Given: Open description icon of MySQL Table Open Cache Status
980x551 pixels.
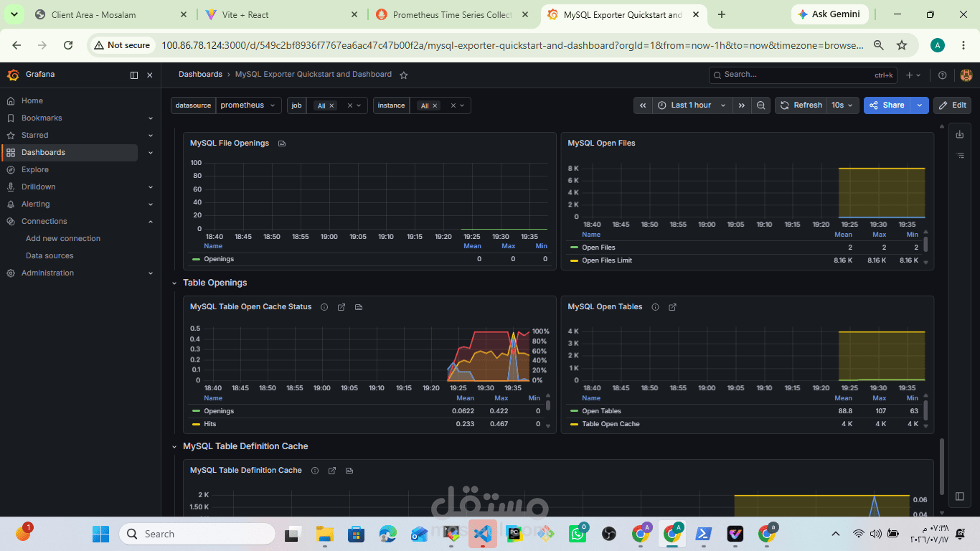Looking at the screenshot, I should pos(359,307).
